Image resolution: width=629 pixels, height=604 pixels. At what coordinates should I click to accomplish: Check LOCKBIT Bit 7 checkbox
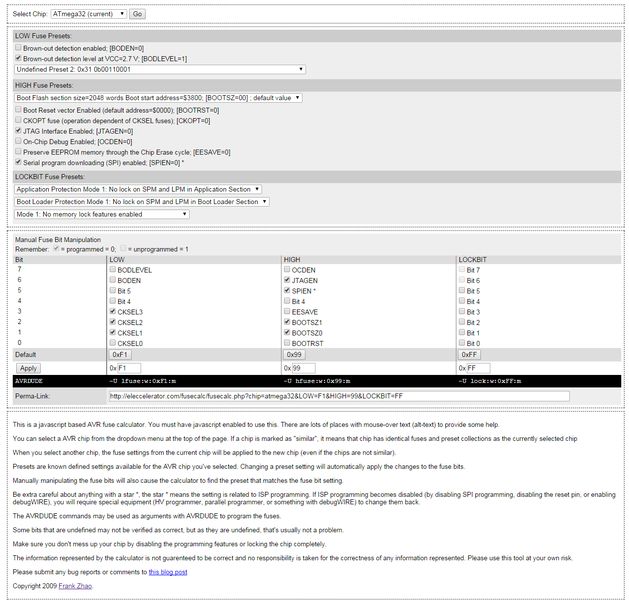[462, 270]
